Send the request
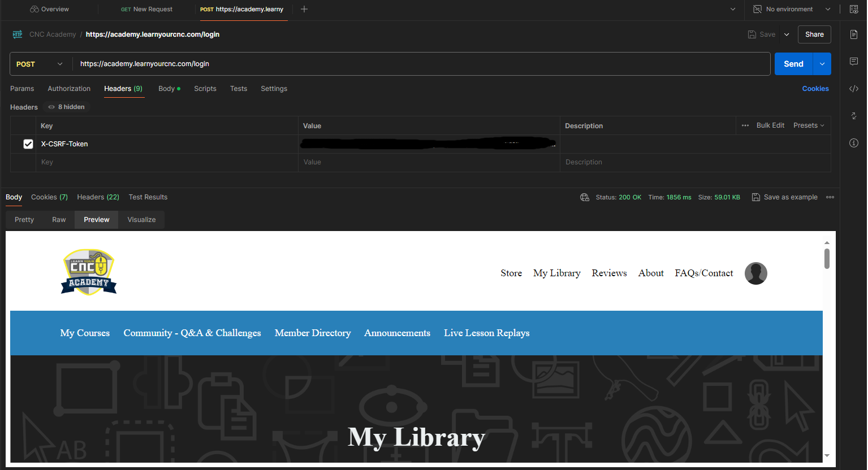This screenshot has height=470, width=868. pyautogui.click(x=793, y=64)
